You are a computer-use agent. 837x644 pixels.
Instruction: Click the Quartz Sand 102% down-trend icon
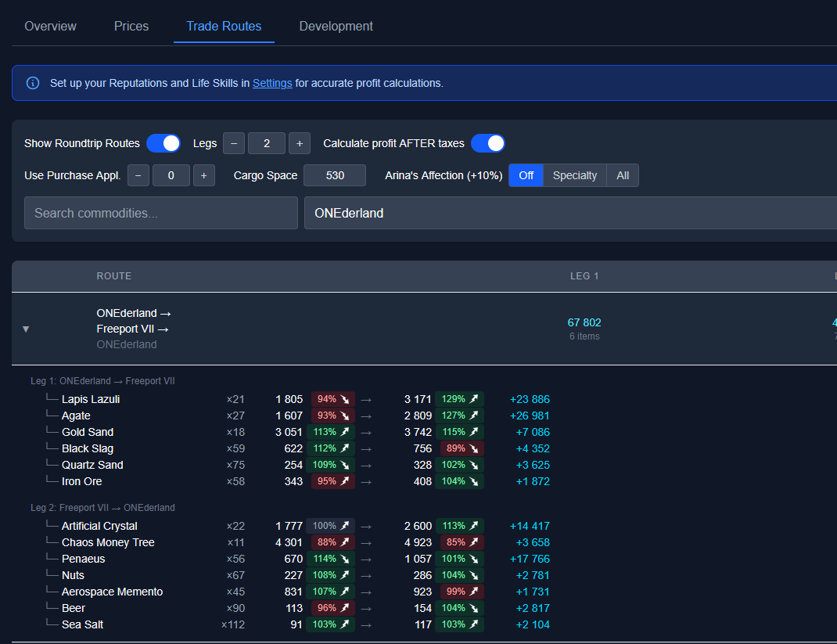[473, 465]
